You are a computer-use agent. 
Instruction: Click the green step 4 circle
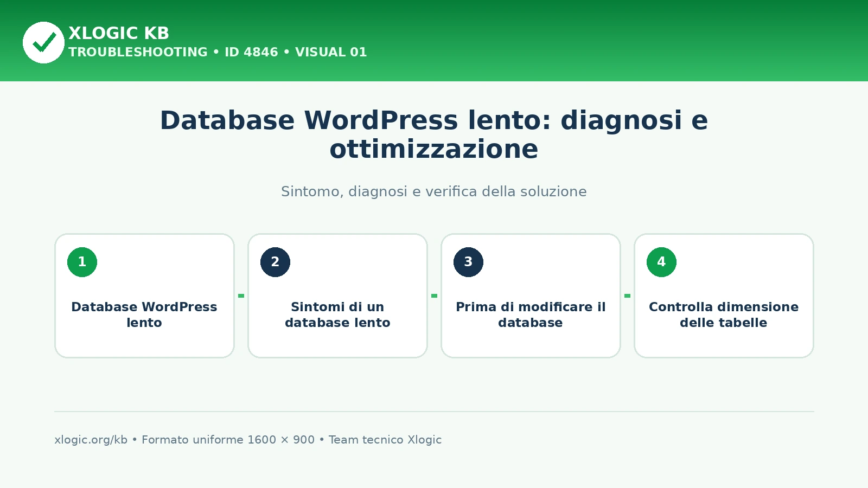point(661,262)
